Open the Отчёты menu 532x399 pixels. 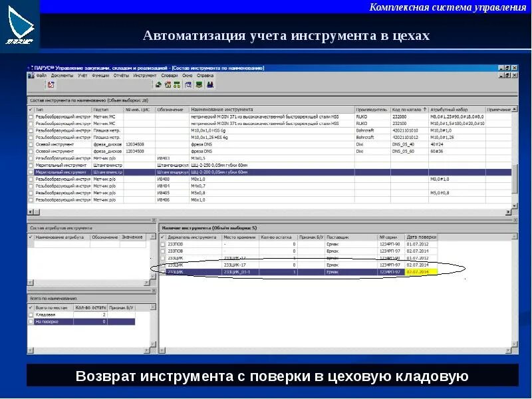point(121,76)
